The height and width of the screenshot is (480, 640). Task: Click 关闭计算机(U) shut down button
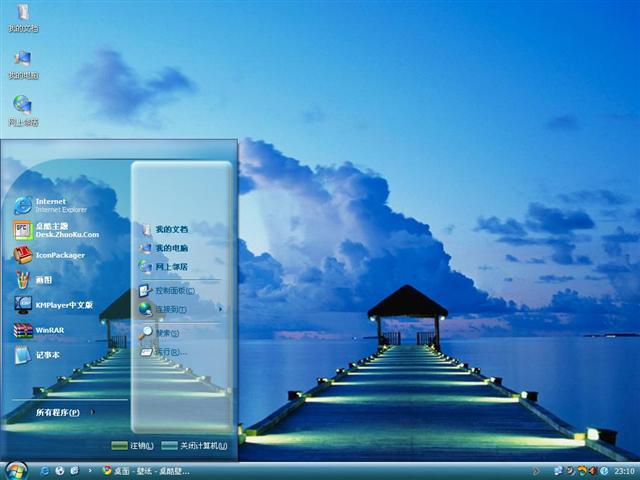(194, 446)
